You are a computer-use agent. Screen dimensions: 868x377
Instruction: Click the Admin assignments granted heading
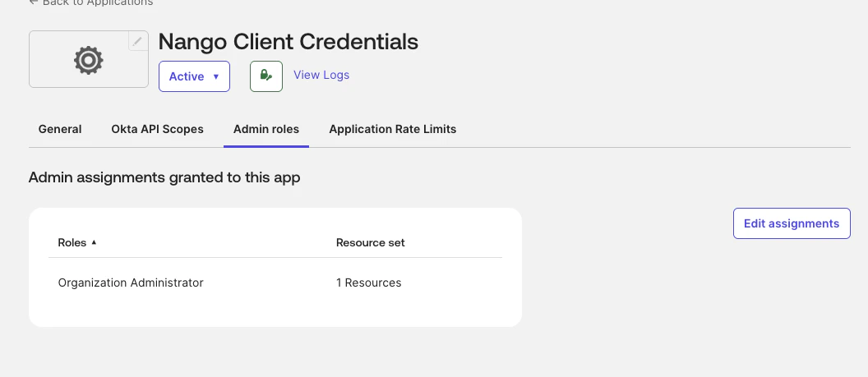[164, 177]
